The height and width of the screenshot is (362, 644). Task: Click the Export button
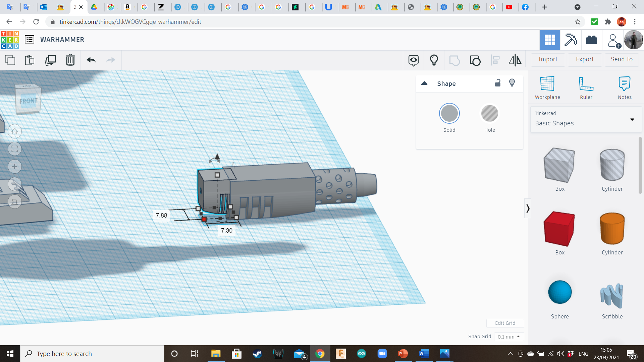tap(585, 59)
